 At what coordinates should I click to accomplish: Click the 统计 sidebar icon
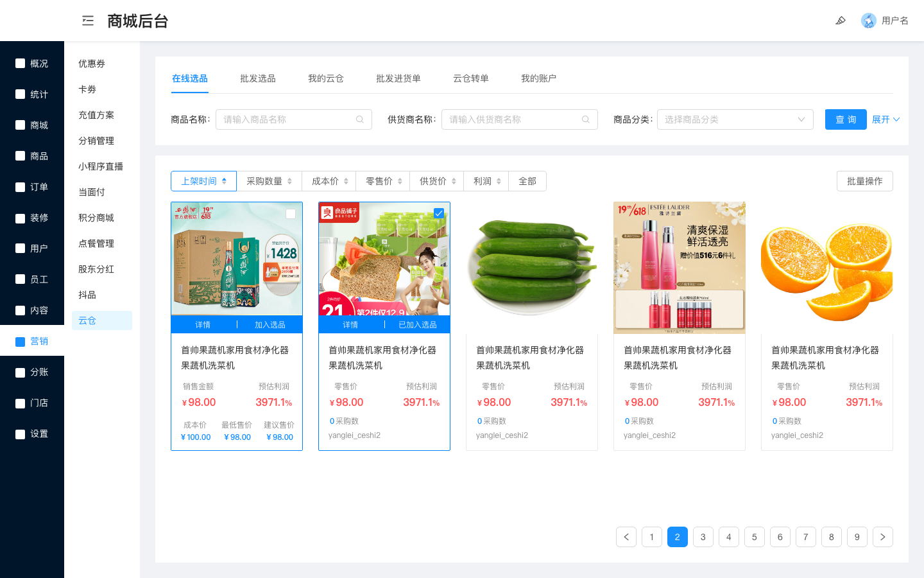click(21, 94)
